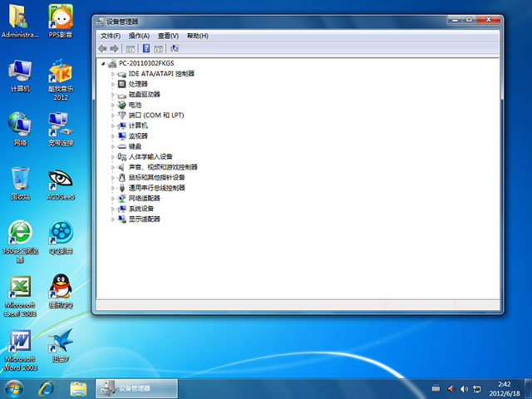Open the 操作(A) menu
The image size is (532, 399).
(139, 36)
